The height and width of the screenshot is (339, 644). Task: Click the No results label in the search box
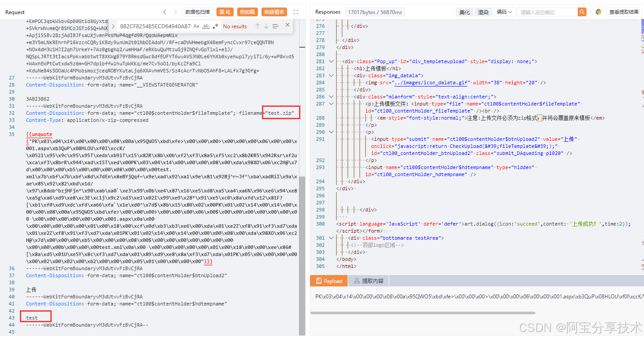(235, 26)
